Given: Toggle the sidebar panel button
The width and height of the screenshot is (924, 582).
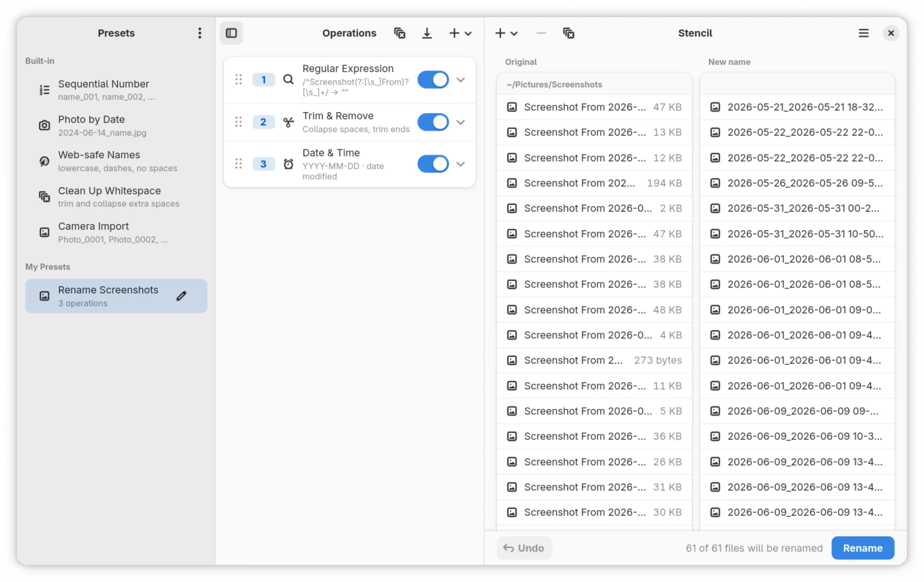Looking at the screenshot, I should (231, 33).
